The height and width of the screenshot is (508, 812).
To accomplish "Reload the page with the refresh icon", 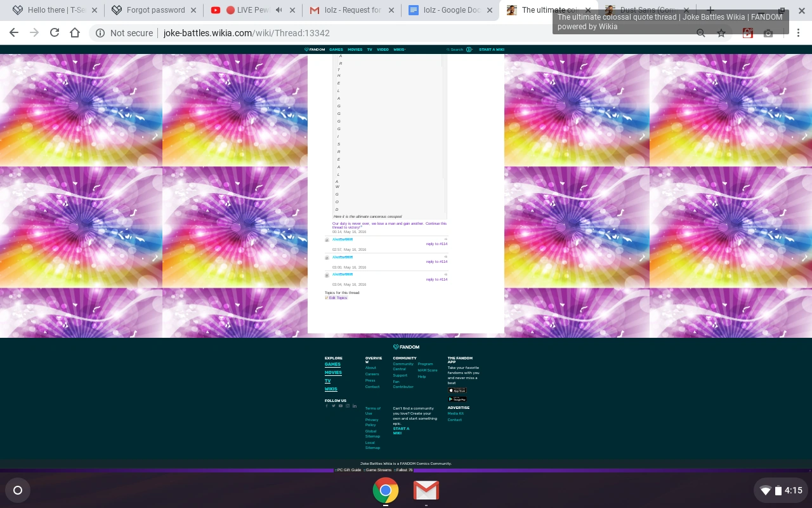I will [55, 33].
